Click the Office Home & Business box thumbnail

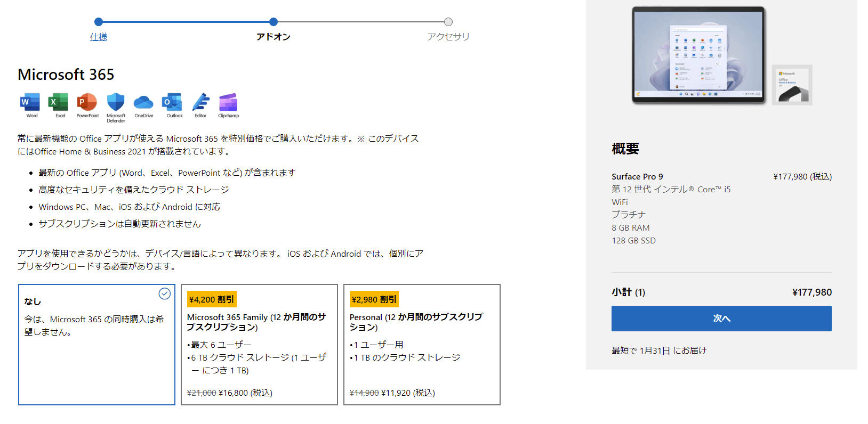pyautogui.click(x=792, y=85)
